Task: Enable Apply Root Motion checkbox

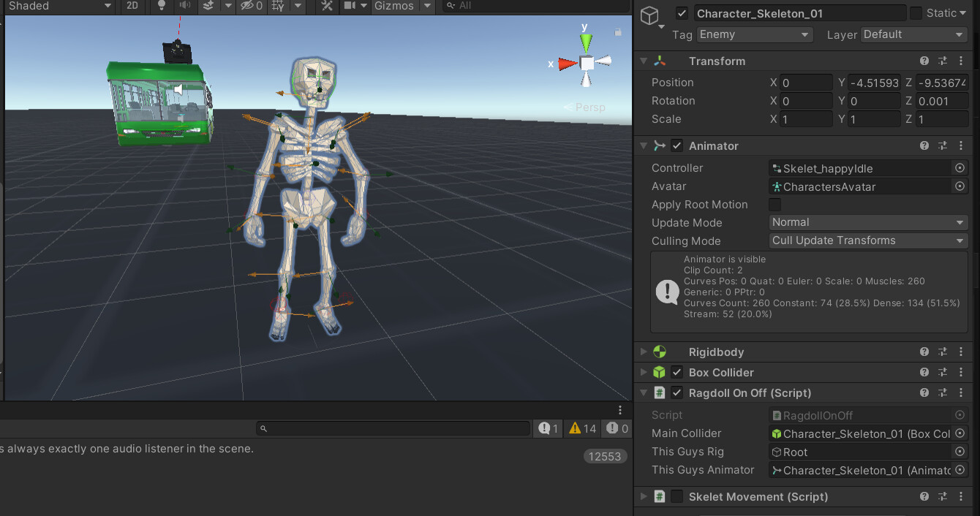Action: (x=775, y=205)
